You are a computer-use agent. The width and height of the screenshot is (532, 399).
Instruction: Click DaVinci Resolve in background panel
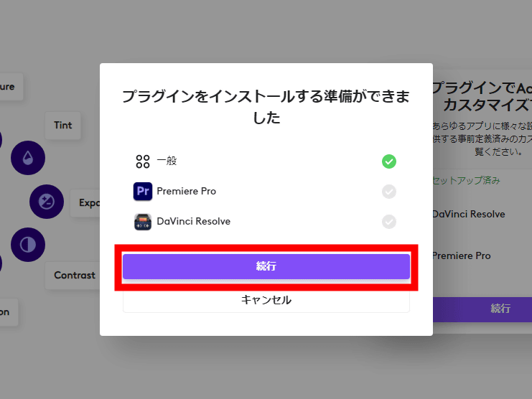pyautogui.click(x=469, y=215)
